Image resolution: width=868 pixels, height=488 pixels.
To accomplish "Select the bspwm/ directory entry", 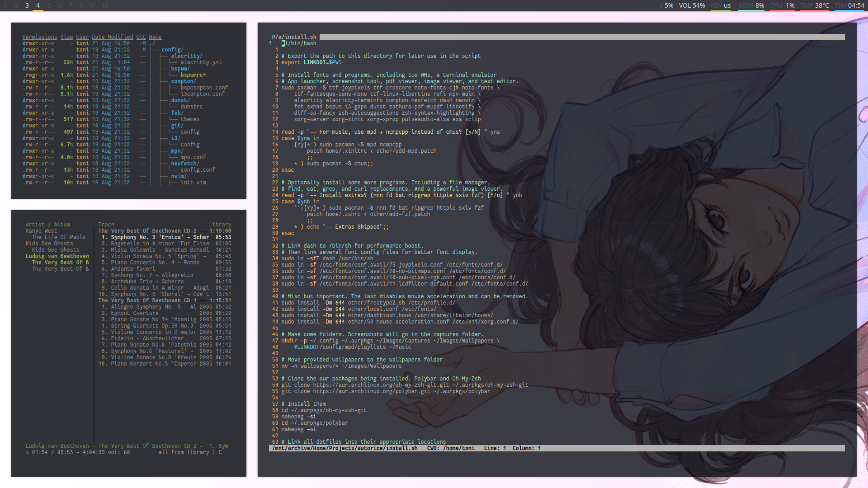I will click(180, 69).
